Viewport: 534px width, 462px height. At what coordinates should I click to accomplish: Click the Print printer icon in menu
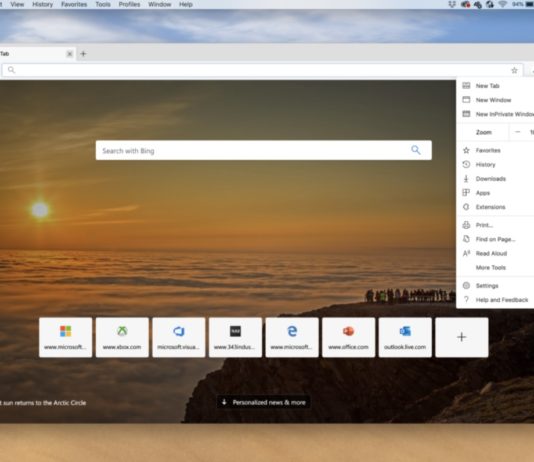466,225
